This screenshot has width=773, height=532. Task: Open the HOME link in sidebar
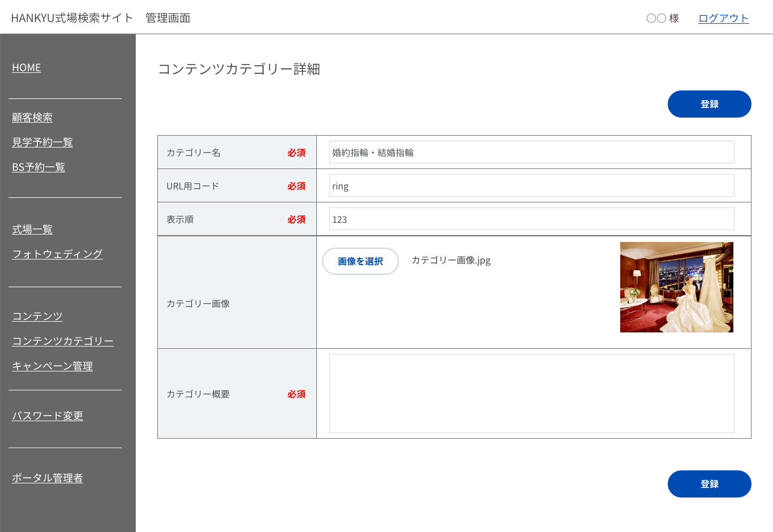(x=27, y=68)
